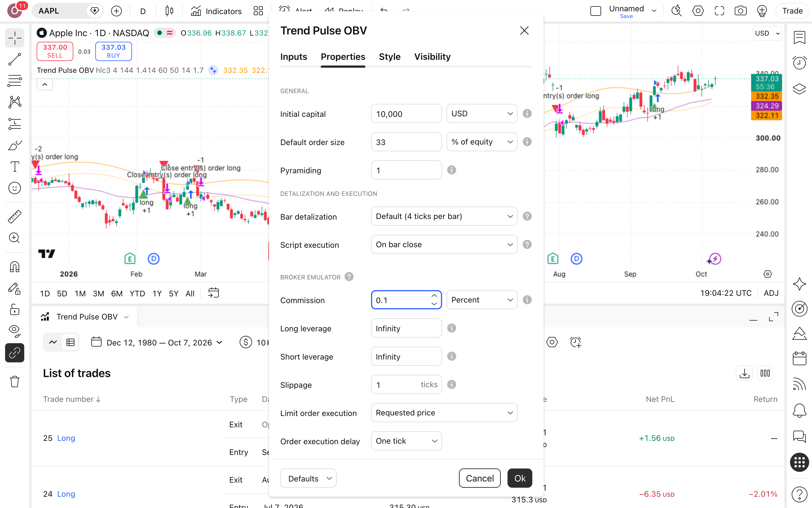Open Order execution delay dropdown

coord(406,441)
